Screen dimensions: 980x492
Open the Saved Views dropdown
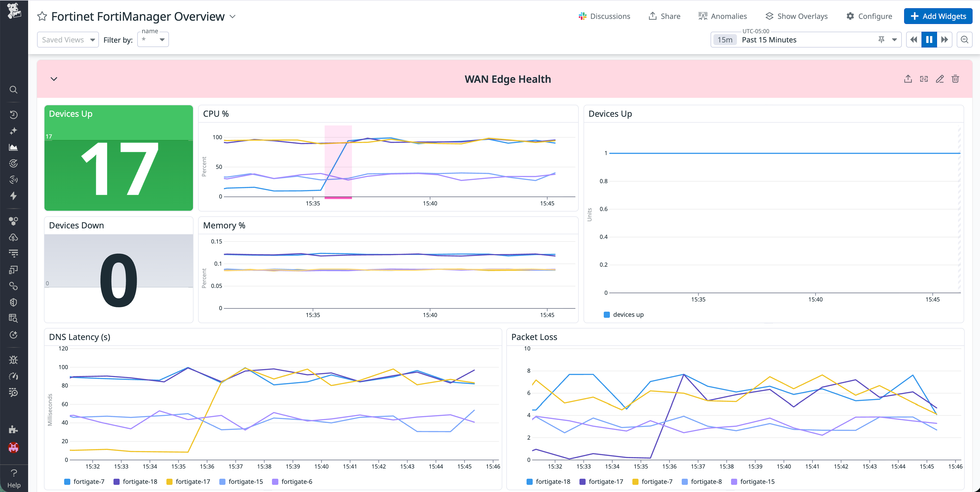[x=68, y=39]
